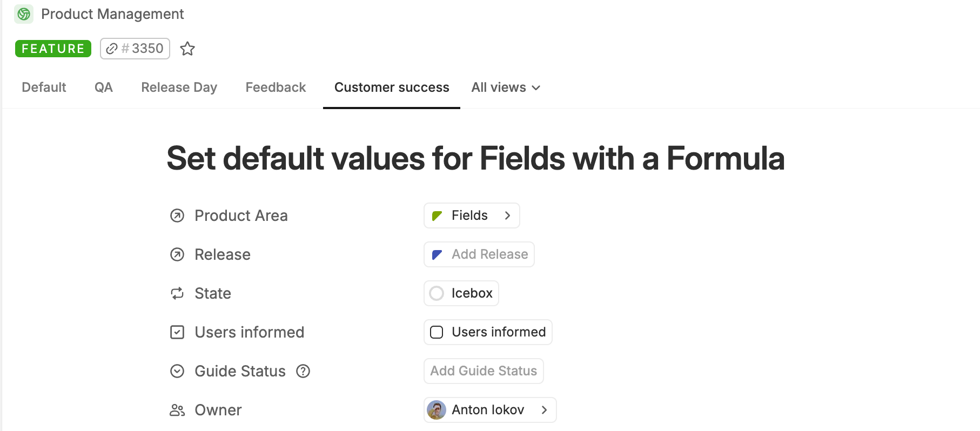This screenshot has height=431, width=980.
Task: Click the Owner people icon
Action: [x=177, y=410]
